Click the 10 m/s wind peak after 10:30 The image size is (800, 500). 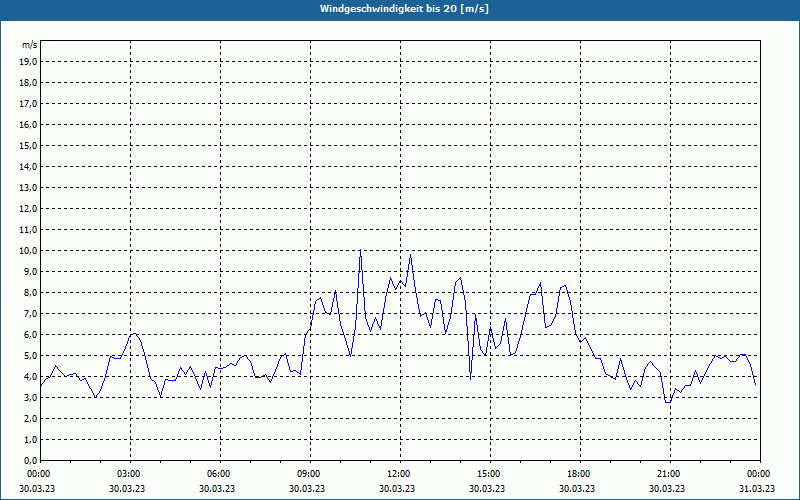click(360, 250)
